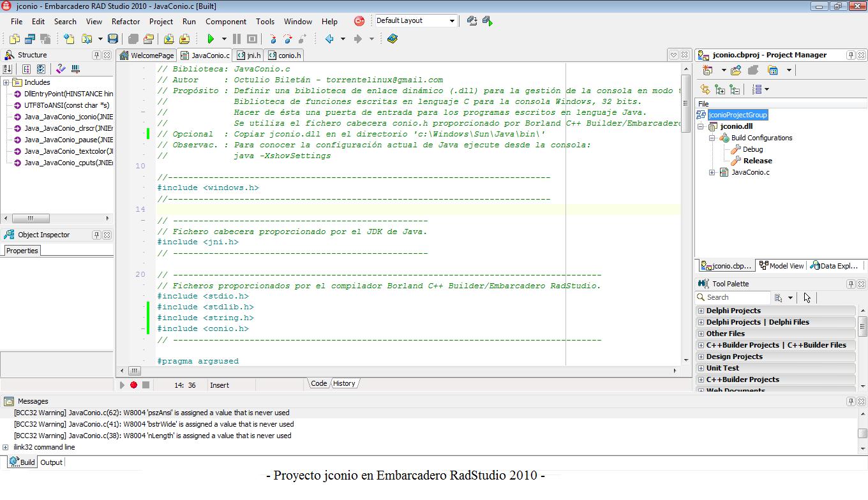Pin the Project Manager panel
The width and height of the screenshot is (868, 500).
click(x=851, y=55)
